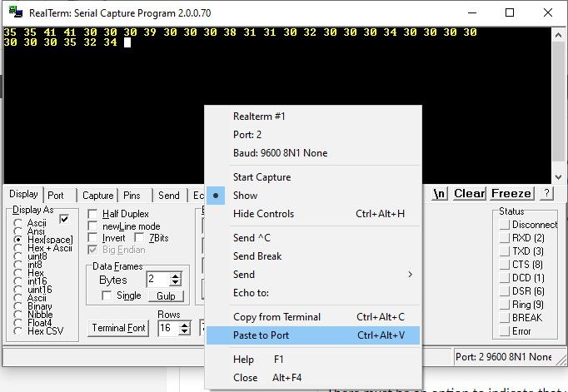
Task: Select the Display tab
Action: click(23, 194)
